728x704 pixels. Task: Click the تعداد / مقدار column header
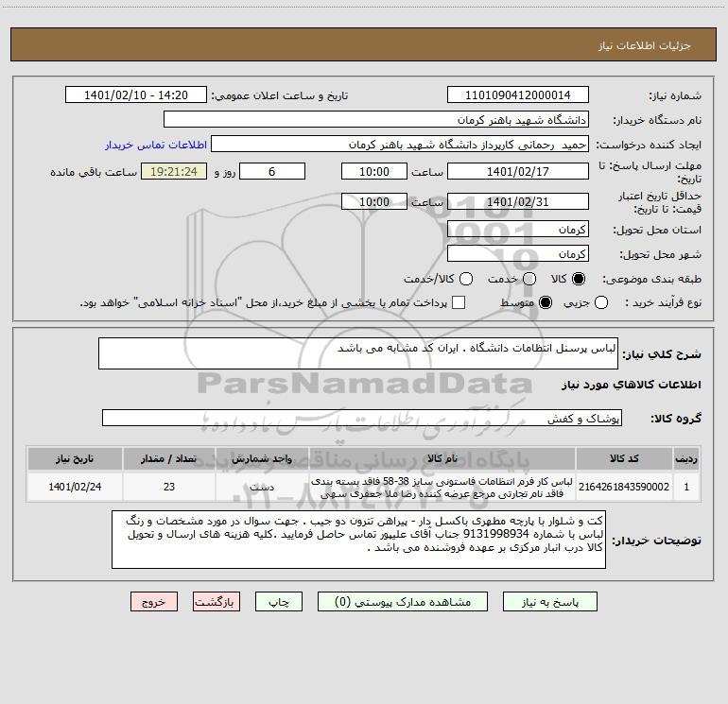click(169, 458)
